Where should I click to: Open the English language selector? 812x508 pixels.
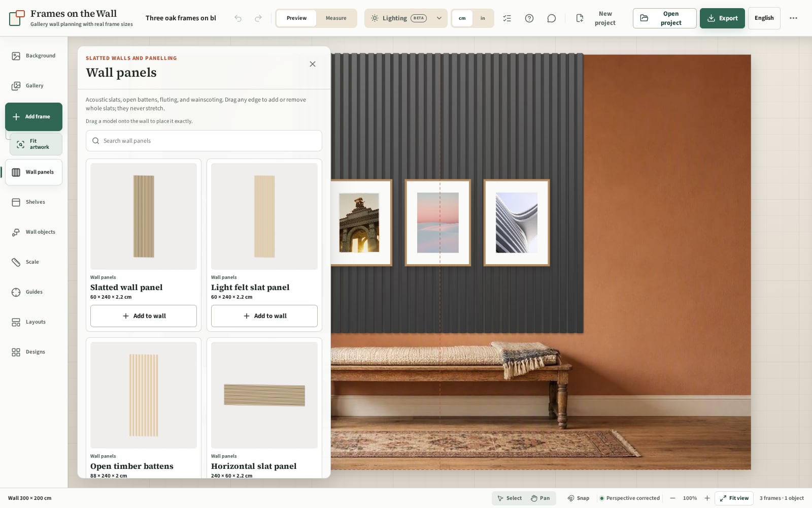point(764,18)
